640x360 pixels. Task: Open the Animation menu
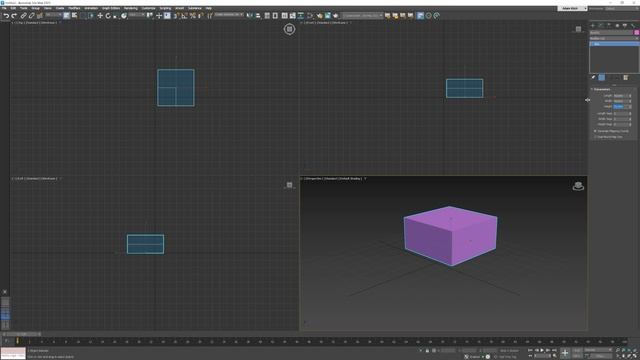pyautogui.click(x=91, y=8)
